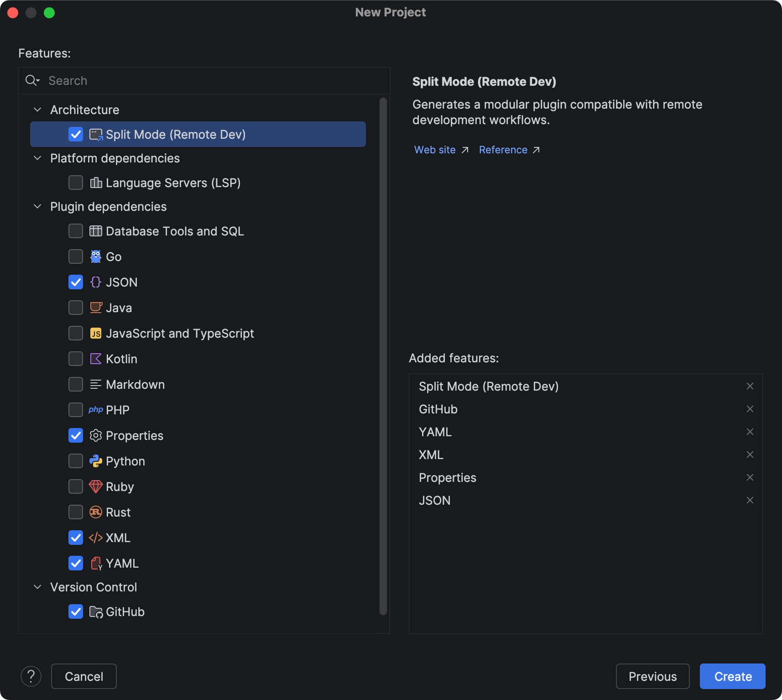Collapse the Platform dependencies group

(x=38, y=158)
